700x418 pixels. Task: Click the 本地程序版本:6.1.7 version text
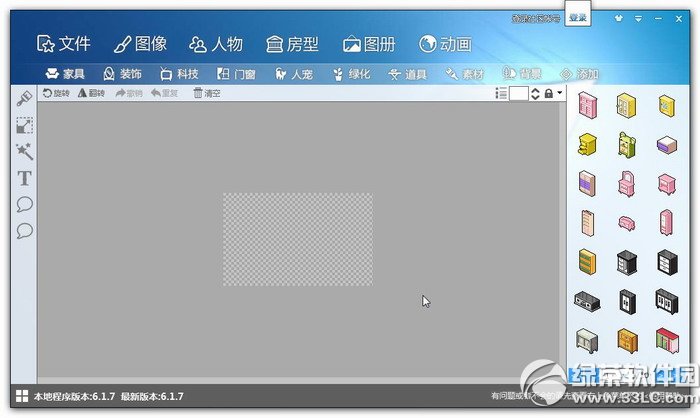(x=75, y=396)
